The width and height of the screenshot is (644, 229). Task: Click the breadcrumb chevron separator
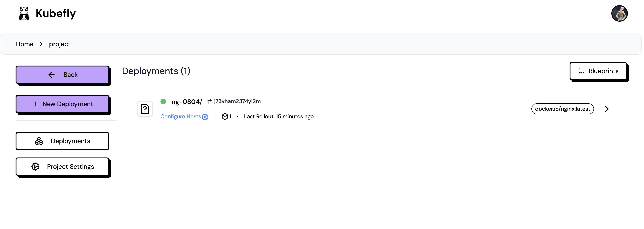tap(41, 44)
